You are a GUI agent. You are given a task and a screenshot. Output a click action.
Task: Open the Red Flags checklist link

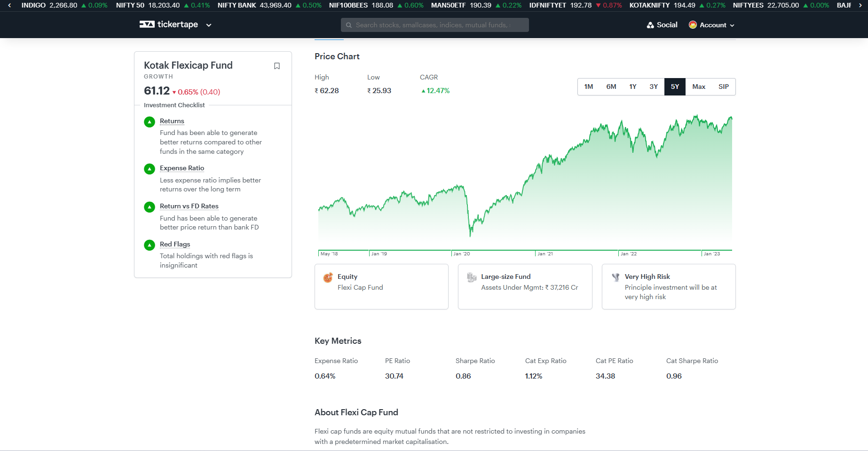pos(175,244)
